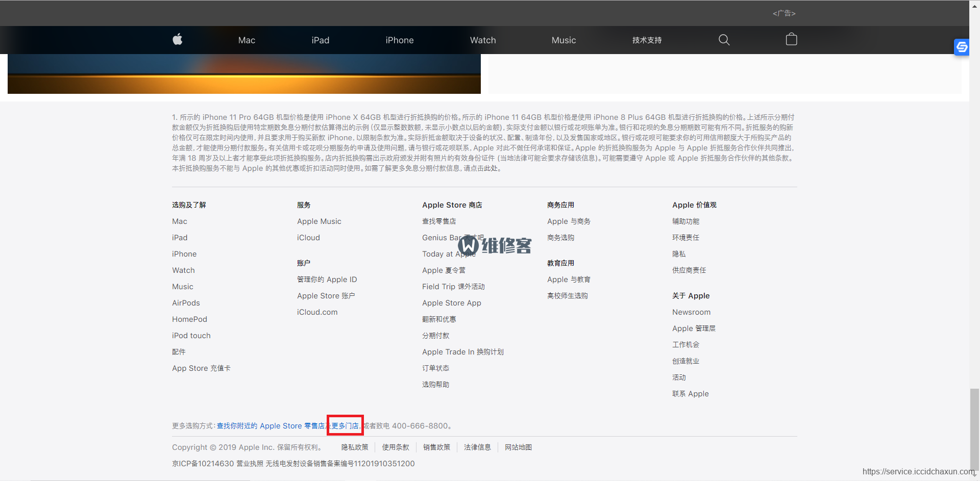Screen dimensions: 980x481
Task: Open Apple Store App link
Action: [x=451, y=303]
